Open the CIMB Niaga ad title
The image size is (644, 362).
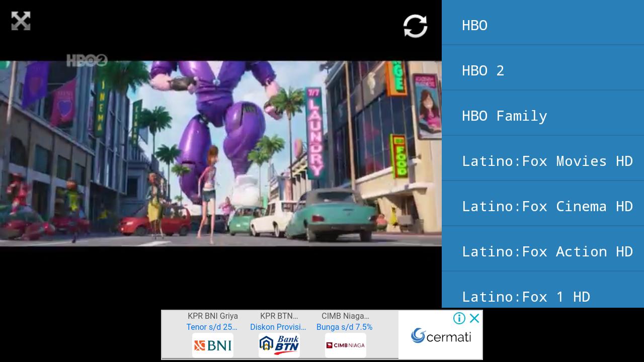point(345,316)
